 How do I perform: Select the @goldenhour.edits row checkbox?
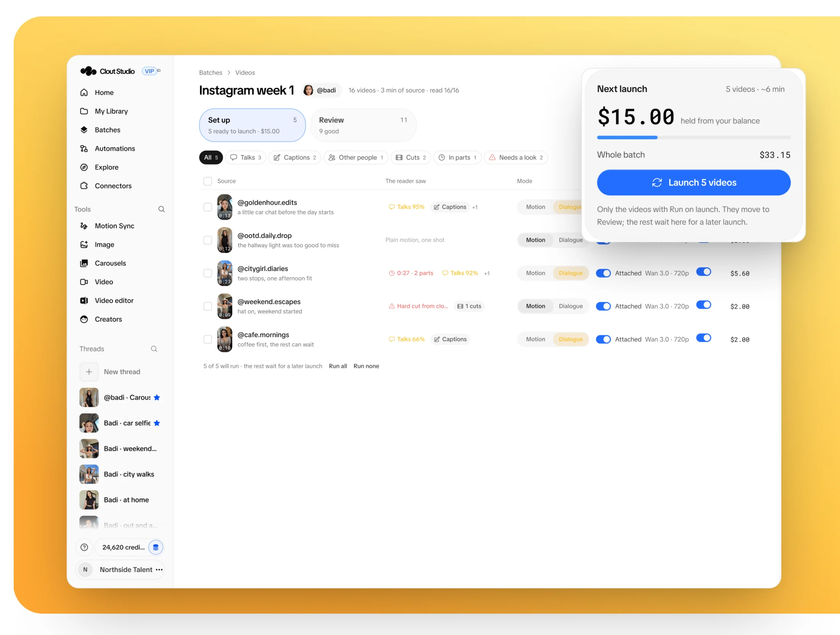208,207
